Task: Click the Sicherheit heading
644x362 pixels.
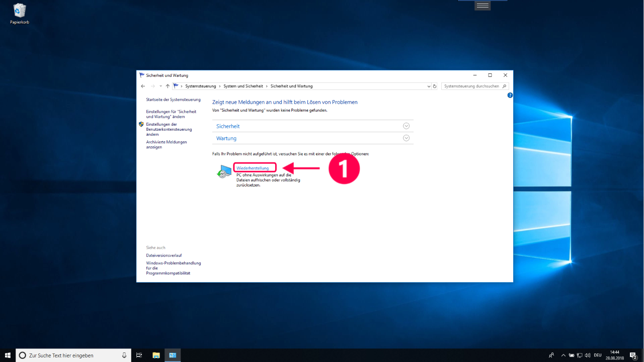Action: click(x=228, y=126)
